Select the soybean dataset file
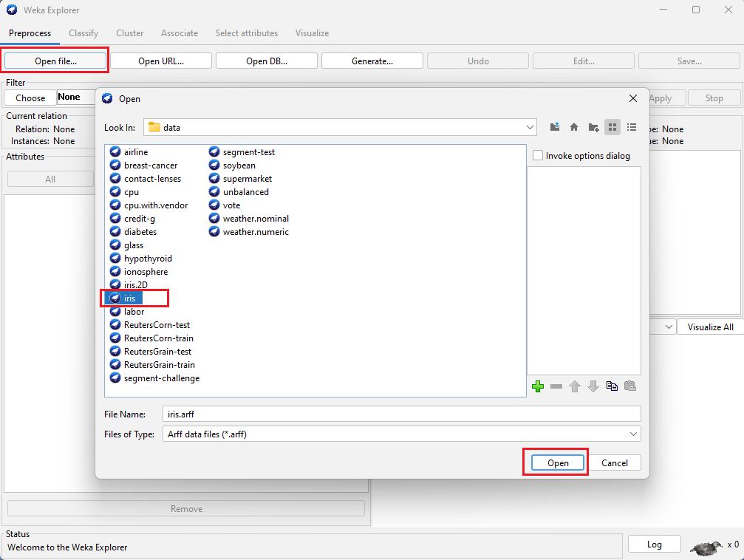 (232, 165)
